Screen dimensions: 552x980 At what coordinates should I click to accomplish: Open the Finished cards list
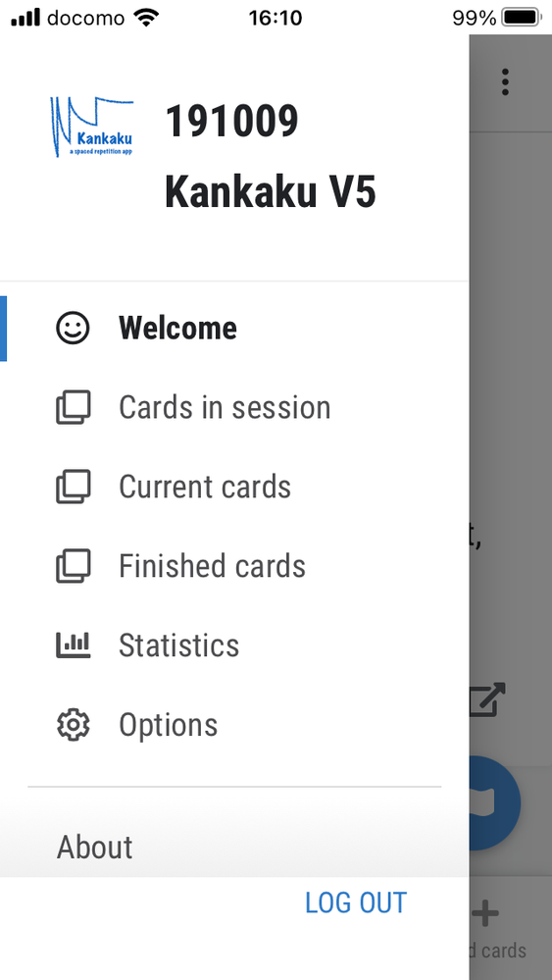(x=234, y=566)
